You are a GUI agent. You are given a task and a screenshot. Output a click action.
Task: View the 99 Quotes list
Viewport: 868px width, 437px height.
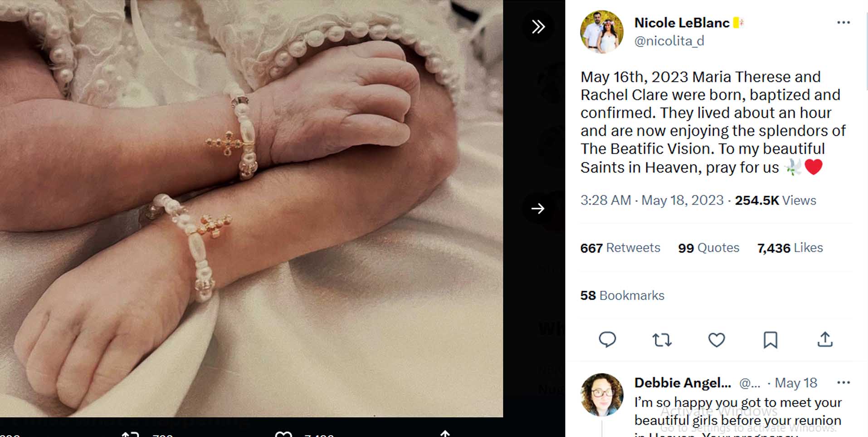tap(708, 248)
